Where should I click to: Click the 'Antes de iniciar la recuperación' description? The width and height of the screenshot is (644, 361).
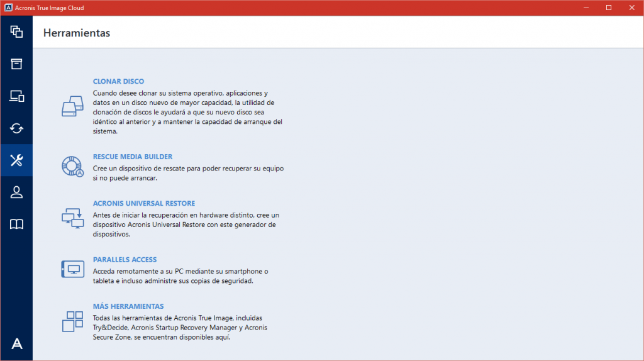(x=186, y=225)
